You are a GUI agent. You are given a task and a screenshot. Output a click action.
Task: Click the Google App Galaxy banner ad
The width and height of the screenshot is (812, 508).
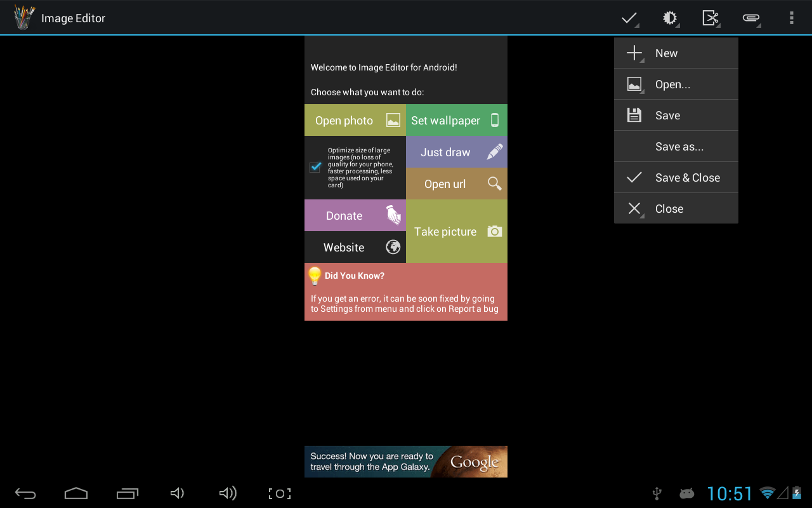[x=406, y=462]
